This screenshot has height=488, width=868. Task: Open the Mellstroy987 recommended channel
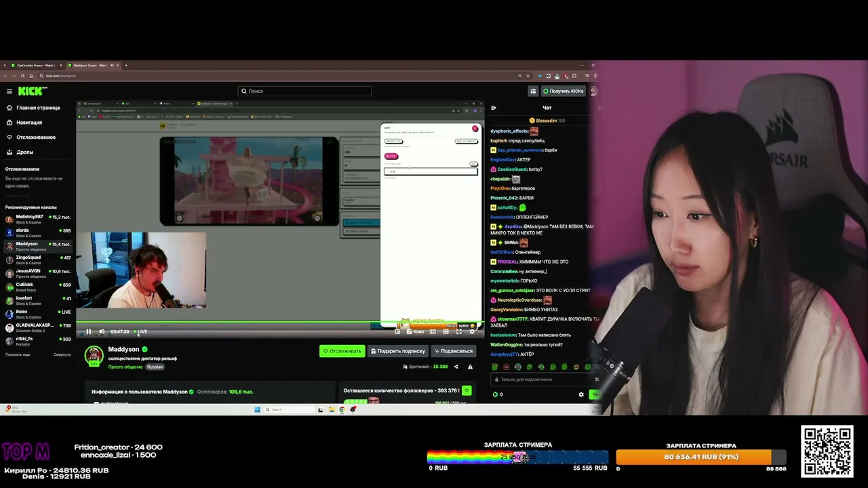click(x=38, y=219)
